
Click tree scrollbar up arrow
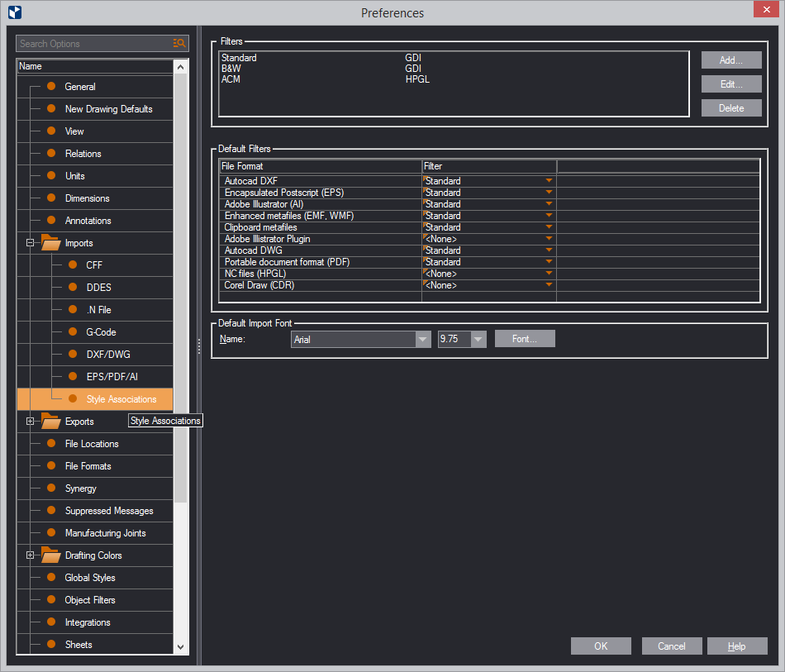[181, 67]
